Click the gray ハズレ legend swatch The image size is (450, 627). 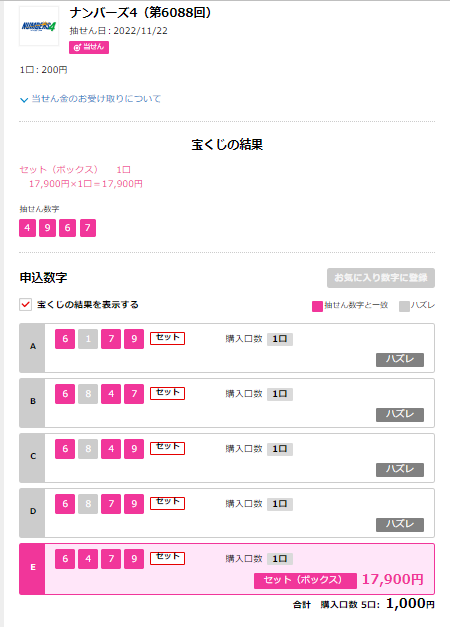[404, 306]
